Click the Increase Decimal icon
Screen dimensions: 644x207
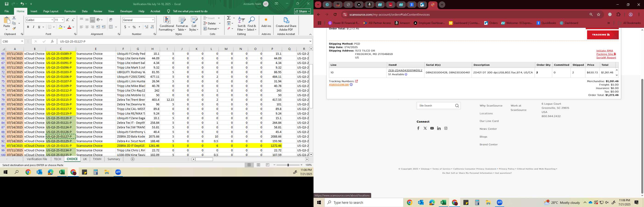point(146,27)
